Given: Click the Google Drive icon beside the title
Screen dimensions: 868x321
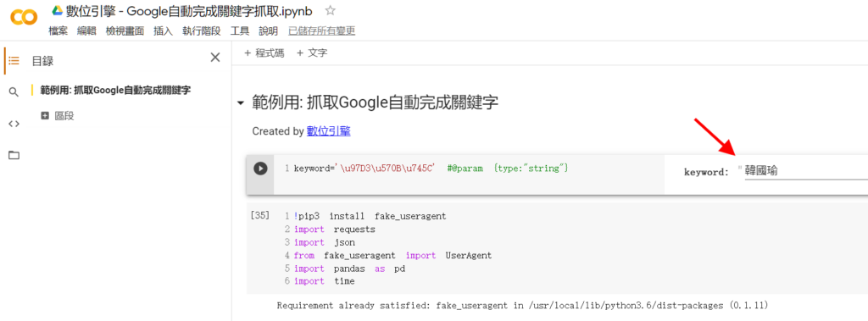Looking at the screenshot, I should point(57,10).
